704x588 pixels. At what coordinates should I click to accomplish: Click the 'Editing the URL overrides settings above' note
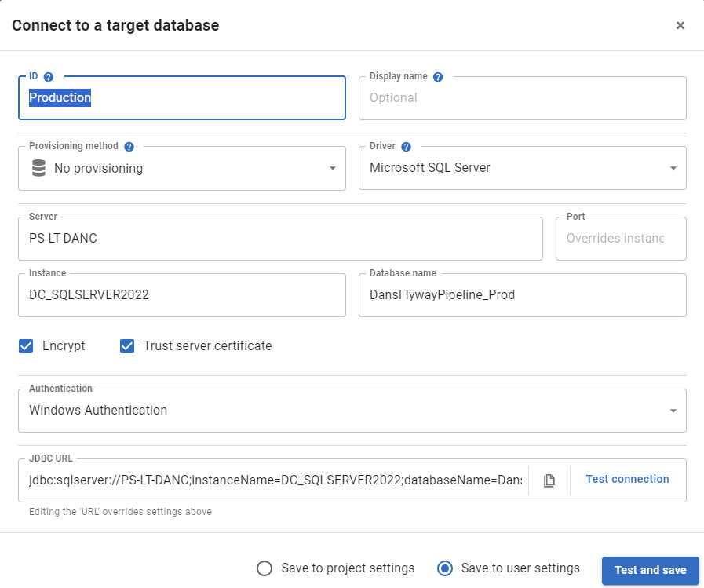[x=120, y=512]
